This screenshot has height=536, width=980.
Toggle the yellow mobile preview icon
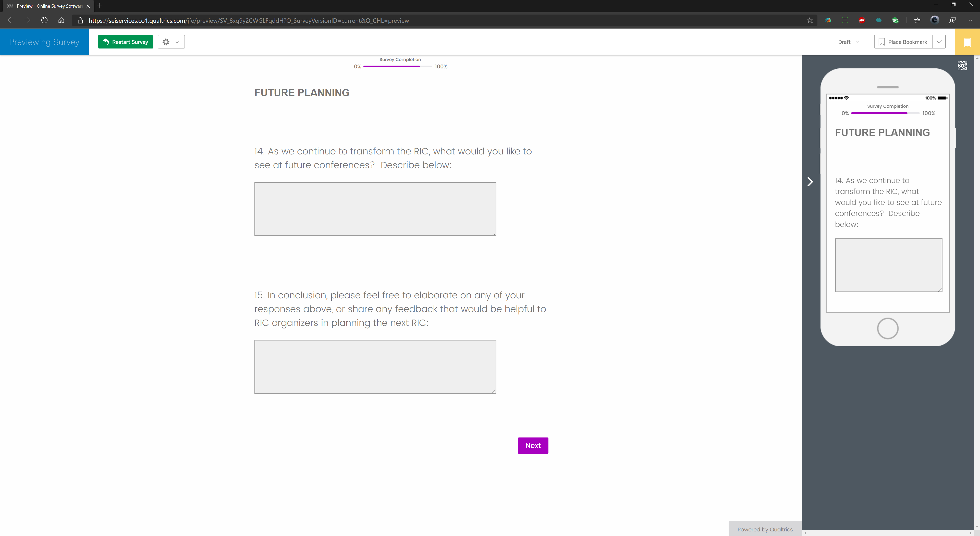(x=967, y=42)
